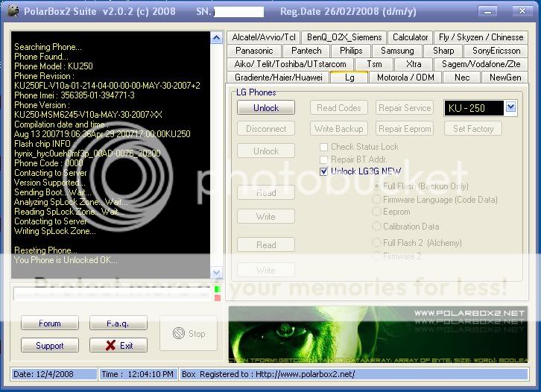Open the Xtra tab

pyautogui.click(x=414, y=64)
